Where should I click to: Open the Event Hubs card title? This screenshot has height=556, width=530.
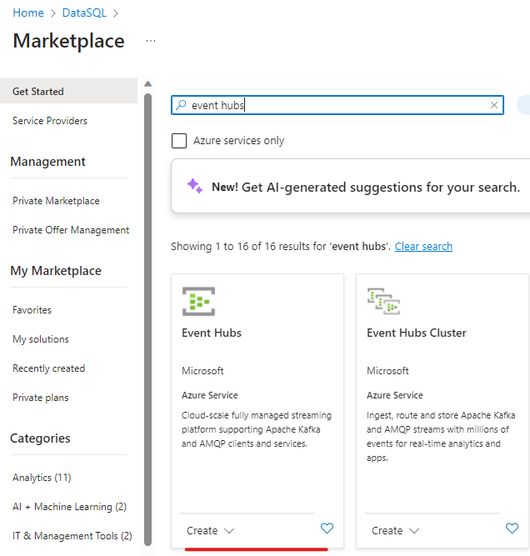point(212,333)
